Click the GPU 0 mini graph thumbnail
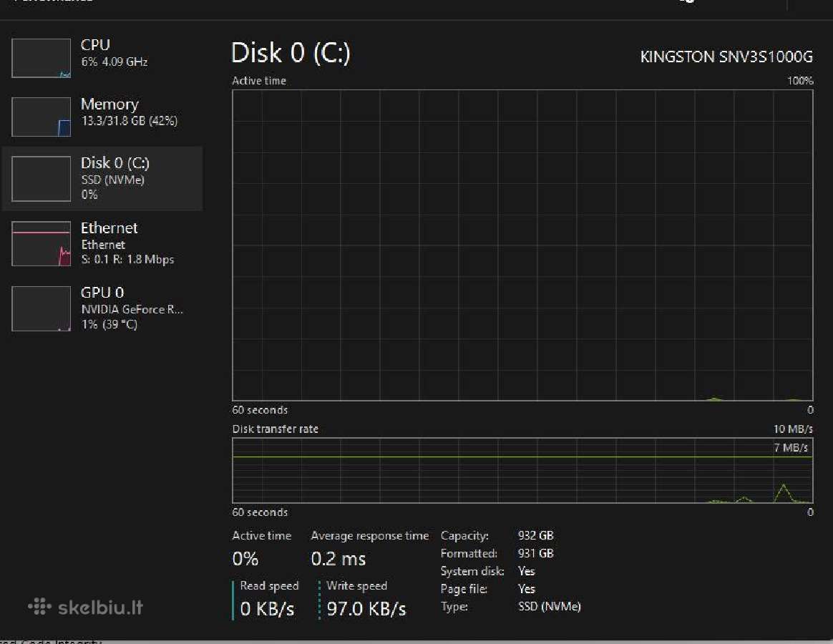Viewport: 833px width, 644px height. pyautogui.click(x=41, y=308)
